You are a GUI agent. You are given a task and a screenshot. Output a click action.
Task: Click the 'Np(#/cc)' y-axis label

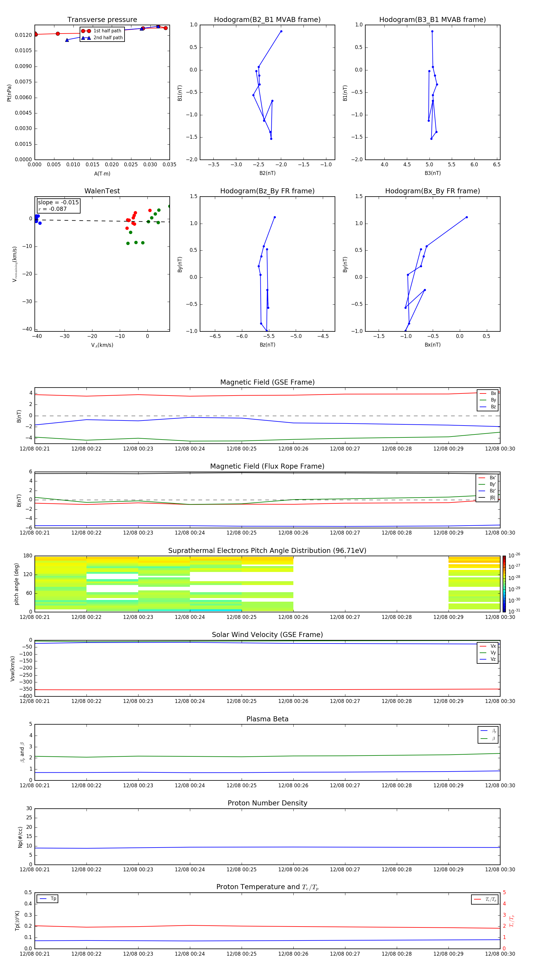pos(21,837)
